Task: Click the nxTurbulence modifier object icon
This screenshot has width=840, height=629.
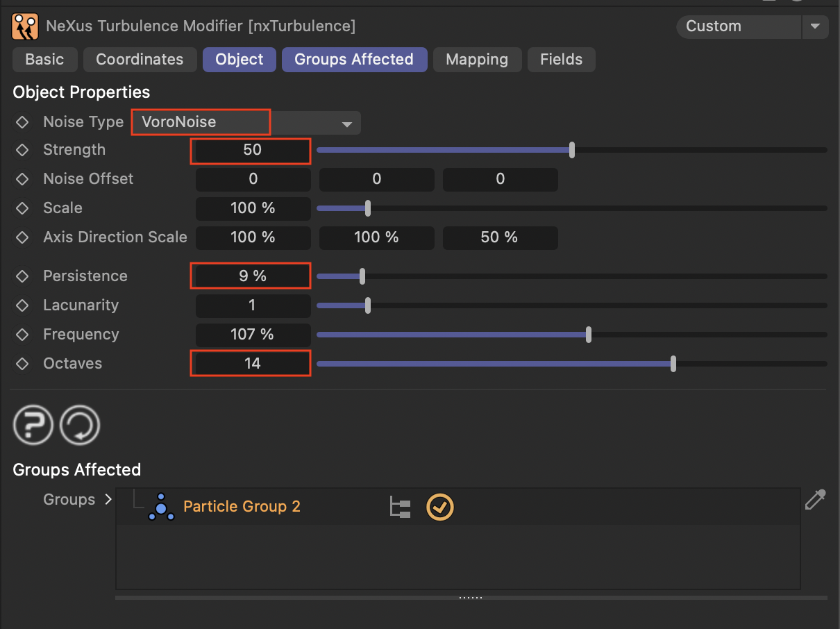Action: pos(25,26)
